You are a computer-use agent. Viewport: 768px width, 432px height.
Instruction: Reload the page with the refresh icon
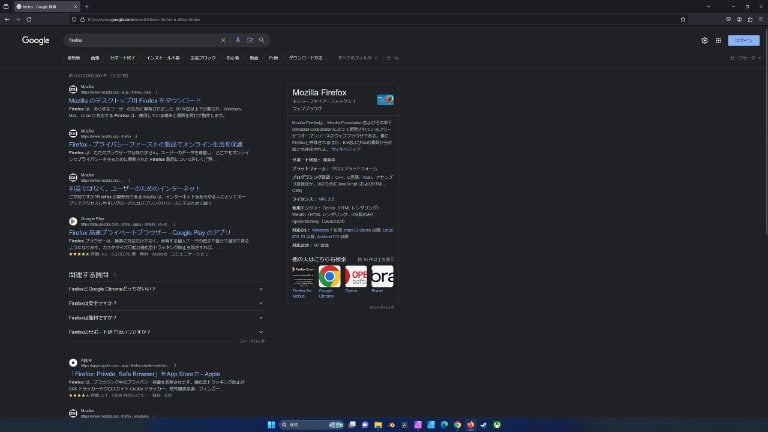pyautogui.click(x=29, y=20)
